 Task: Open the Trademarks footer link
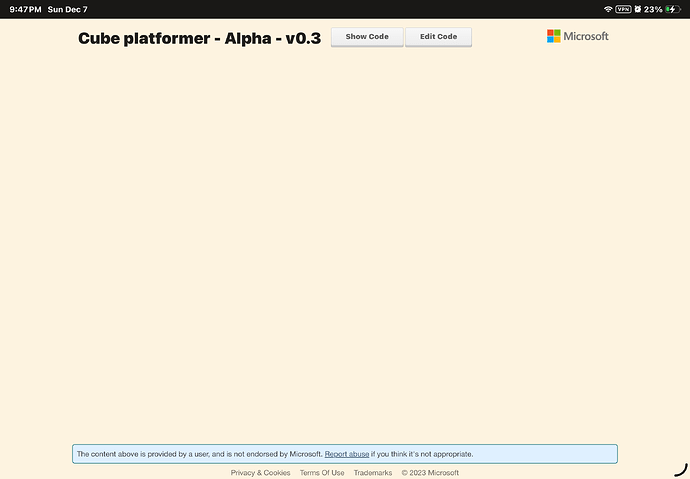373,473
